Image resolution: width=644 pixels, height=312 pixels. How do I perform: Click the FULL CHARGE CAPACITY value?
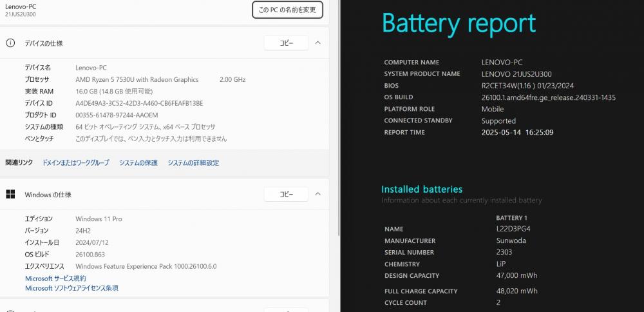(516, 291)
